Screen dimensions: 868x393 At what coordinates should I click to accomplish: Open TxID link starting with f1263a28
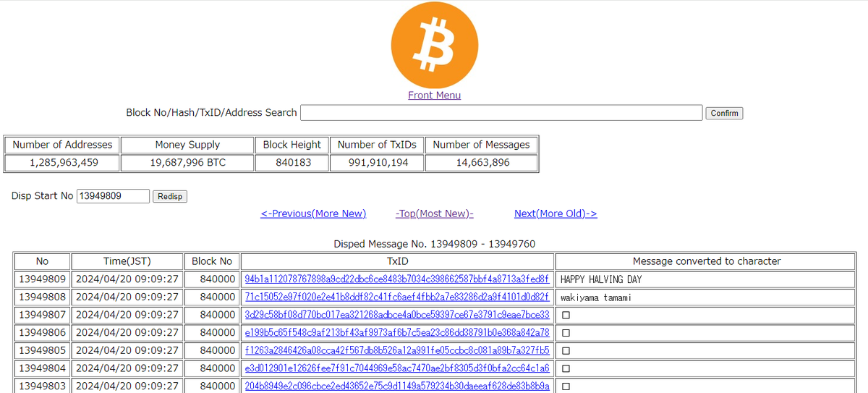[x=397, y=350]
